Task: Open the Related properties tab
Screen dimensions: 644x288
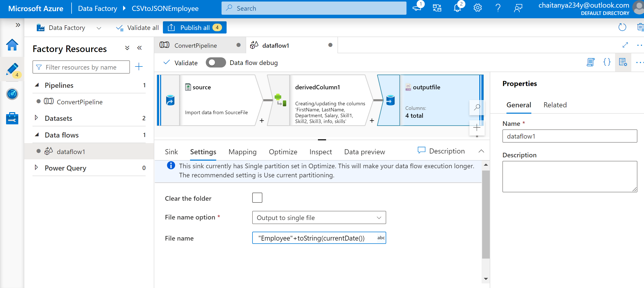Action: 555,105
